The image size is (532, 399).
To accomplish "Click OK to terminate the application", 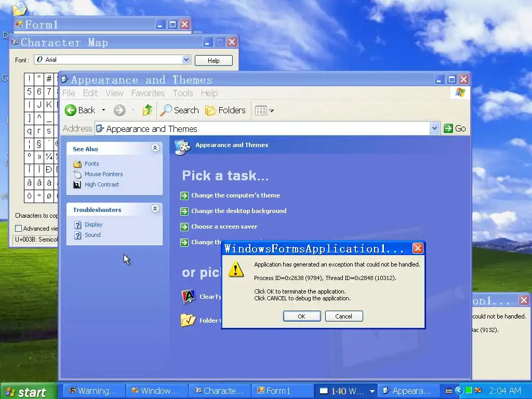I will (302, 316).
